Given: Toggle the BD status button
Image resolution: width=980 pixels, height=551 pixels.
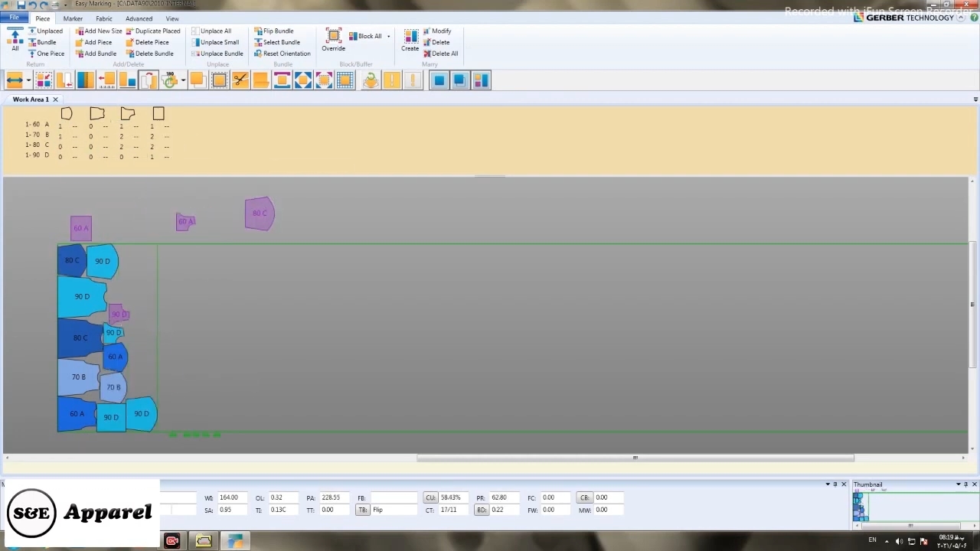Looking at the screenshot, I should coord(482,510).
